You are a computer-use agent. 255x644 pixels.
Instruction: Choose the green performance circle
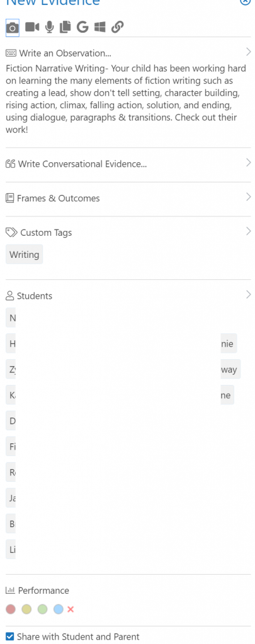pos(42,609)
